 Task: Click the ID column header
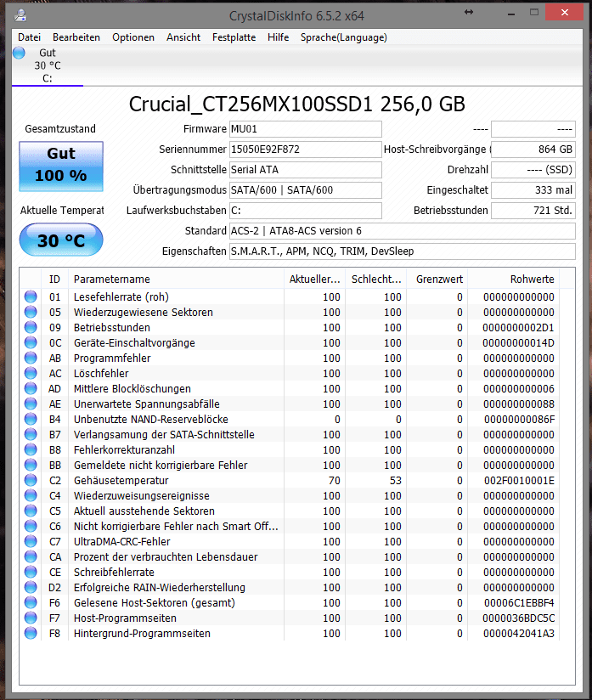(54, 279)
